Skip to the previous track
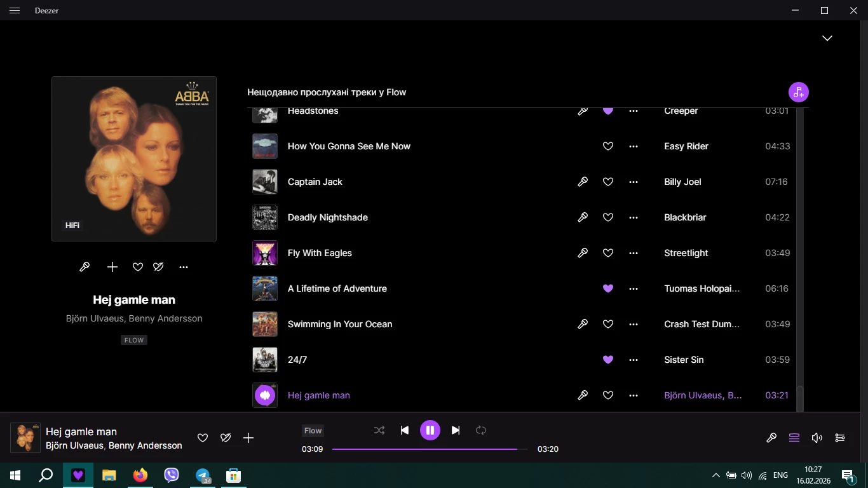868x488 pixels. [x=405, y=430]
